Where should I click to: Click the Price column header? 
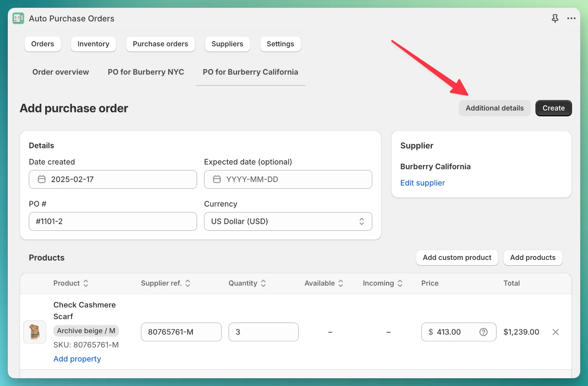[430, 283]
